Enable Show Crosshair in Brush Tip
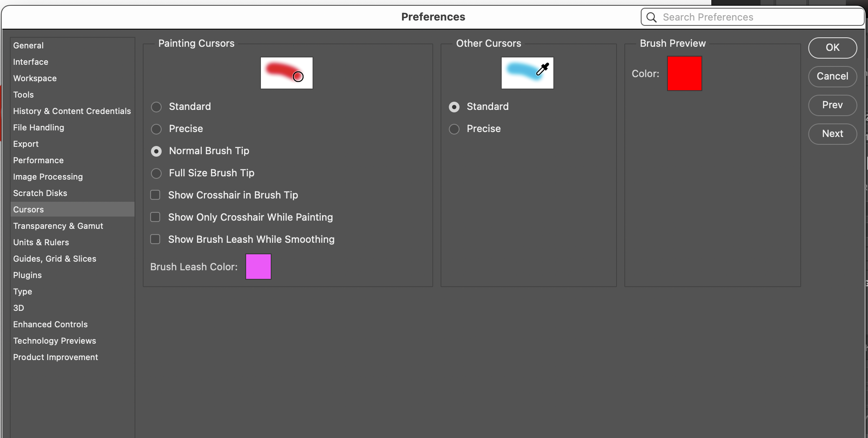Image resolution: width=868 pixels, height=438 pixels. click(155, 195)
